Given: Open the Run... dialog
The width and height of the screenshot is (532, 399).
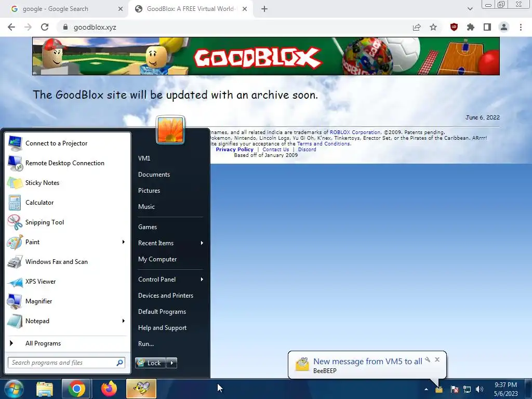Looking at the screenshot, I should (x=146, y=344).
